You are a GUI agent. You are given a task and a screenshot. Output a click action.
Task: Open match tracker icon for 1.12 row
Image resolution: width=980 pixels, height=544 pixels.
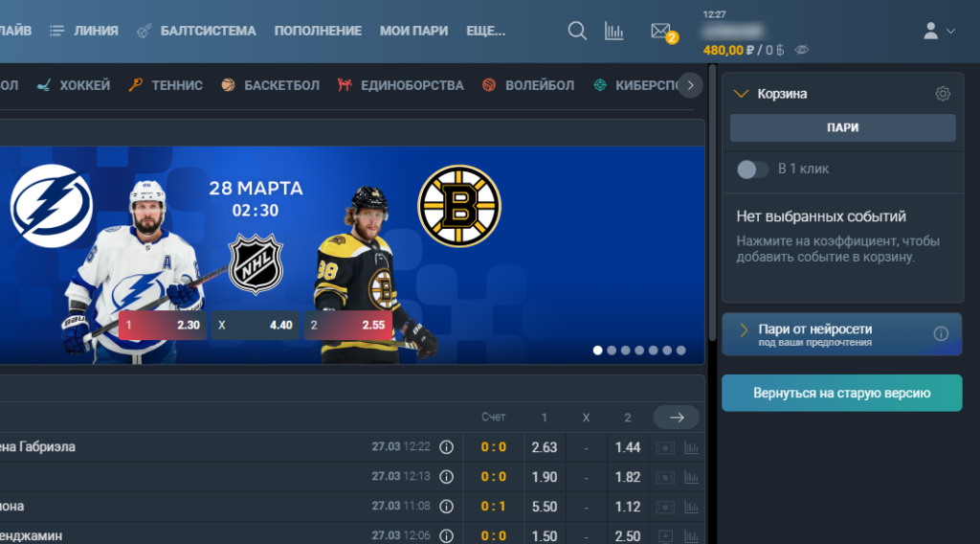click(x=665, y=507)
